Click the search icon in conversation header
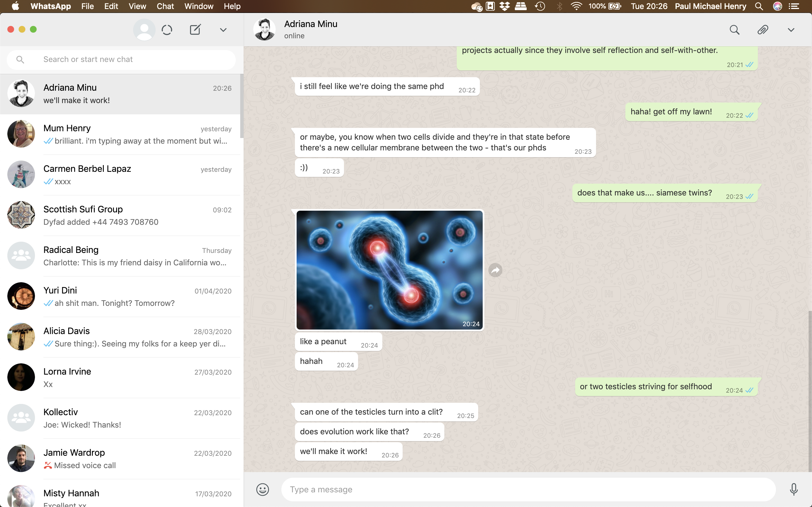Image resolution: width=812 pixels, height=507 pixels. (734, 30)
